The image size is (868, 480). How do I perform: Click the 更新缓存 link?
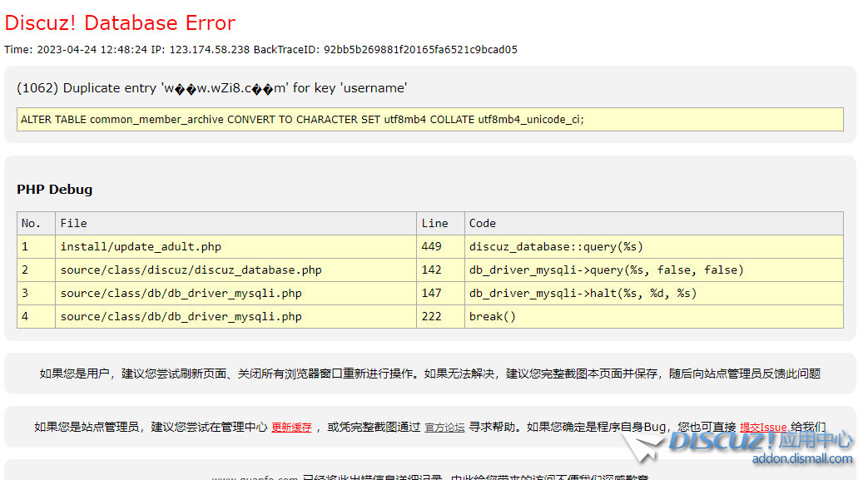(291, 427)
